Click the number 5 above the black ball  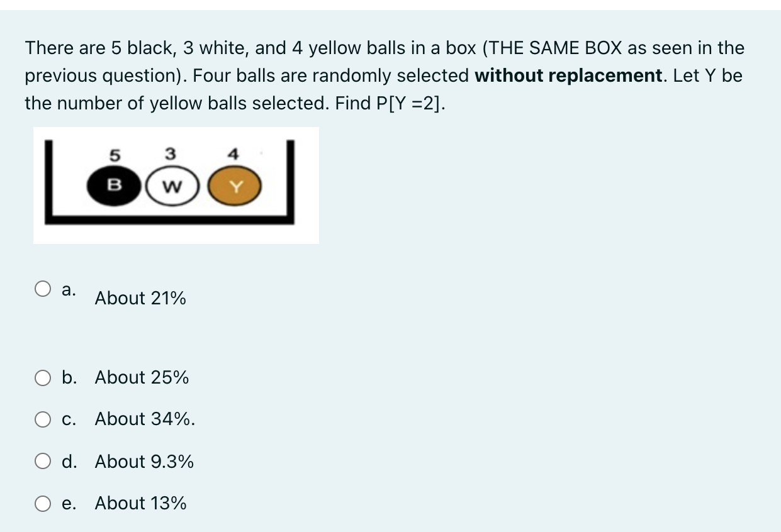(115, 155)
